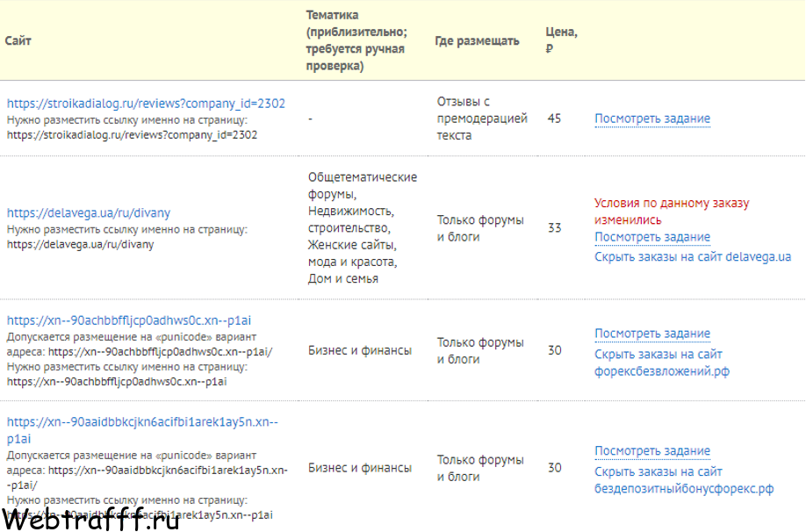The width and height of the screenshot is (806, 532).
Task: Open the delavega.ua/ru/divany site link
Action: point(89,212)
